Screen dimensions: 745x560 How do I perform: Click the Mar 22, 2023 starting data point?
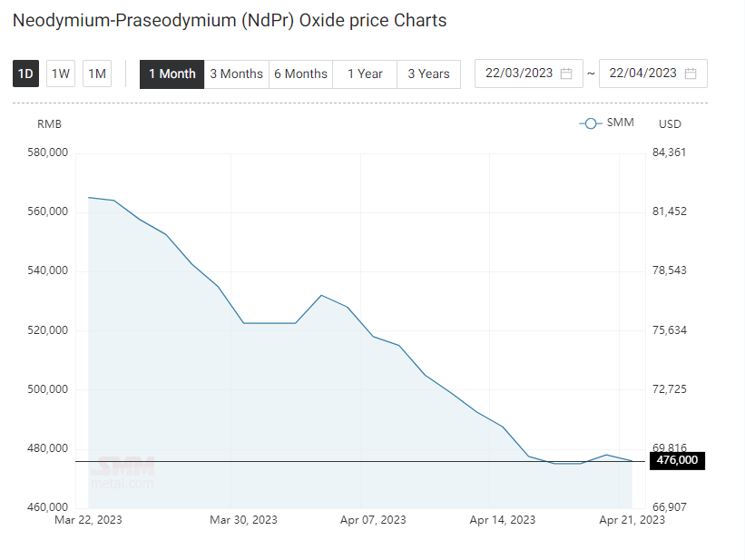(x=88, y=197)
